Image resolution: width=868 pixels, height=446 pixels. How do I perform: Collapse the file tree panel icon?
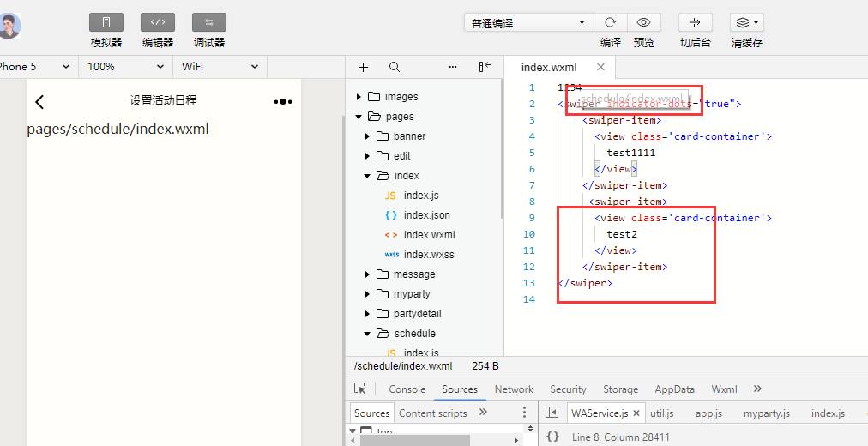point(485,67)
